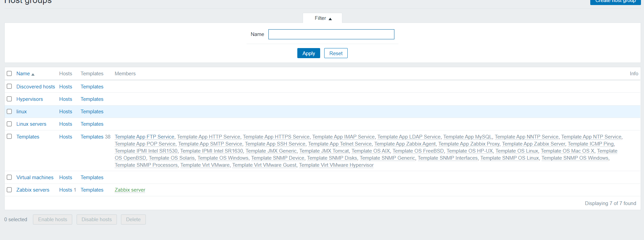Open Zabbix servers host group
This screenshot has height=240, width=644.
[x=33, y=190]
